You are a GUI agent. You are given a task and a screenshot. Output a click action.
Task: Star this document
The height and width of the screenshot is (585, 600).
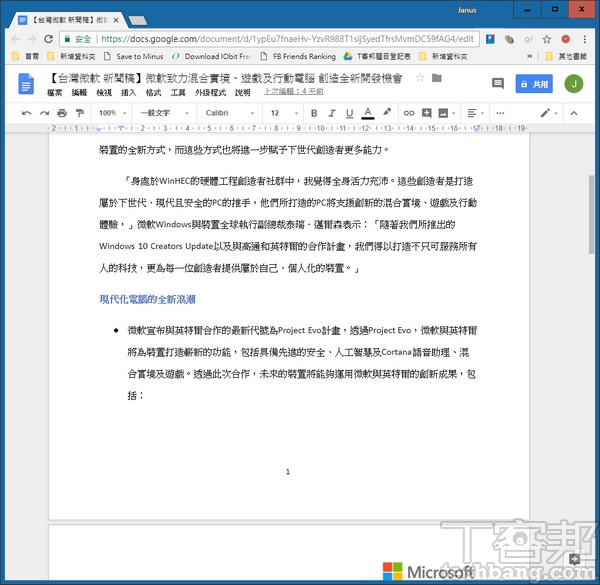[x=420, y=78]
